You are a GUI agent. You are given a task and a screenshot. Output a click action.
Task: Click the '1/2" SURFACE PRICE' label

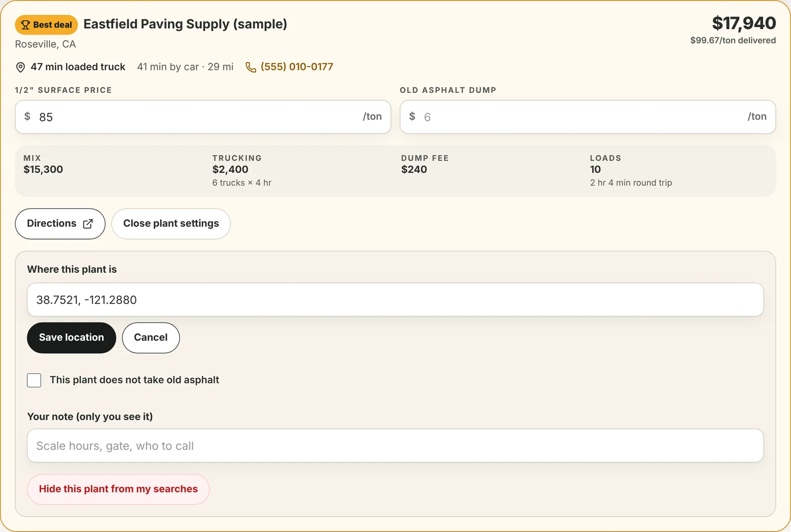pos(63,90)
